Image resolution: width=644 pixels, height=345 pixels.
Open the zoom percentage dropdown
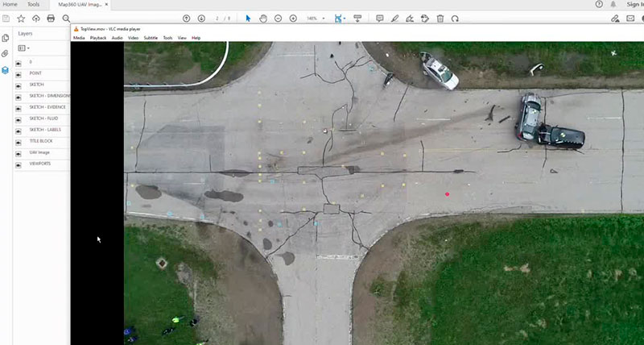click(x=323, y=18)
